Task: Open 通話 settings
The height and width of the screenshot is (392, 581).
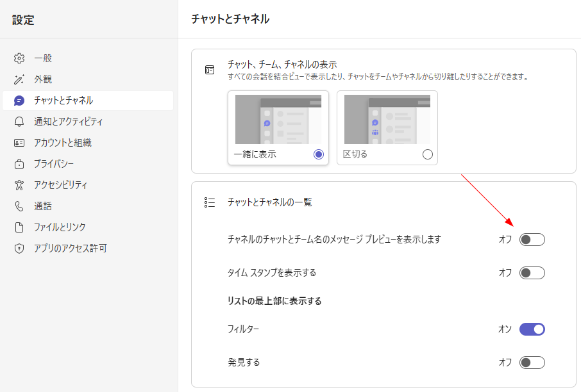Action: tap(88, 206)
